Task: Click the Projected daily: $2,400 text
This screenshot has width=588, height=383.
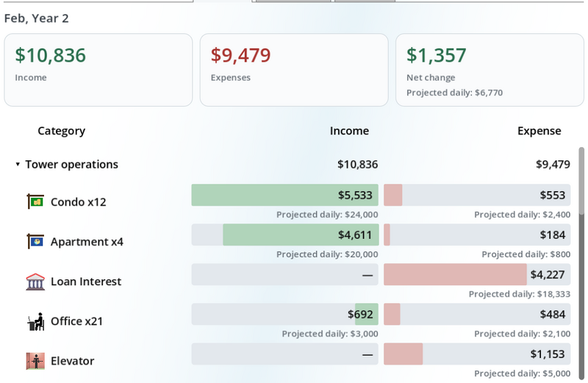Action: (523, 215)
